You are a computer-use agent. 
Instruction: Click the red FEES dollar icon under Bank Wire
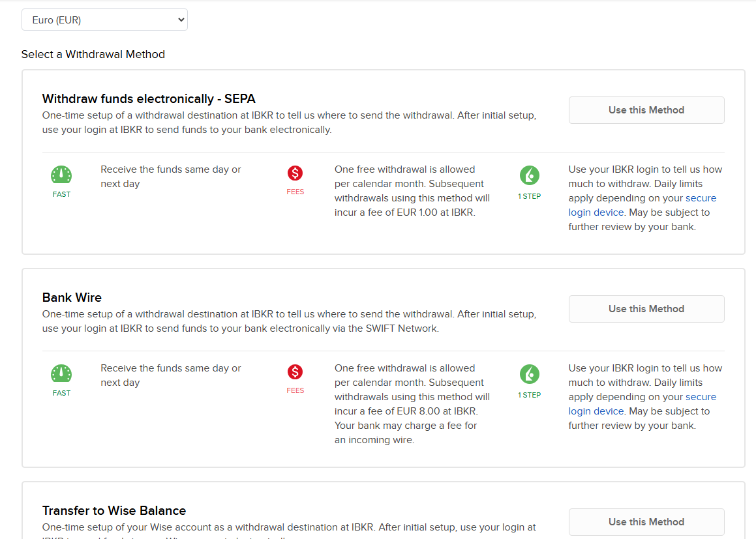tap(295, 372)
